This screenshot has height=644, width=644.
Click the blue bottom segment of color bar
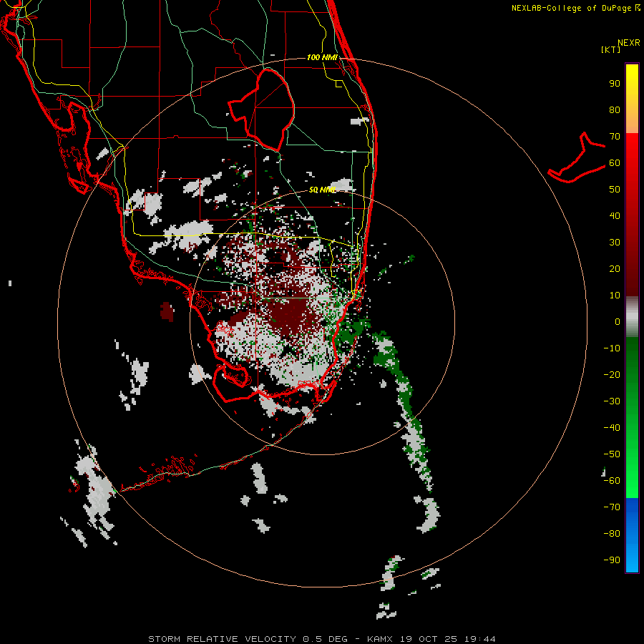(x=632, y=535)
